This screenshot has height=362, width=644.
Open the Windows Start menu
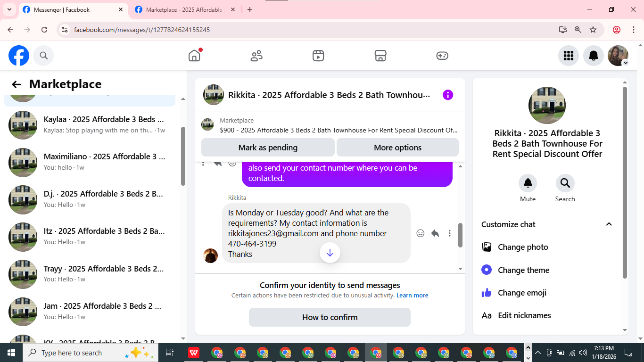11,353
